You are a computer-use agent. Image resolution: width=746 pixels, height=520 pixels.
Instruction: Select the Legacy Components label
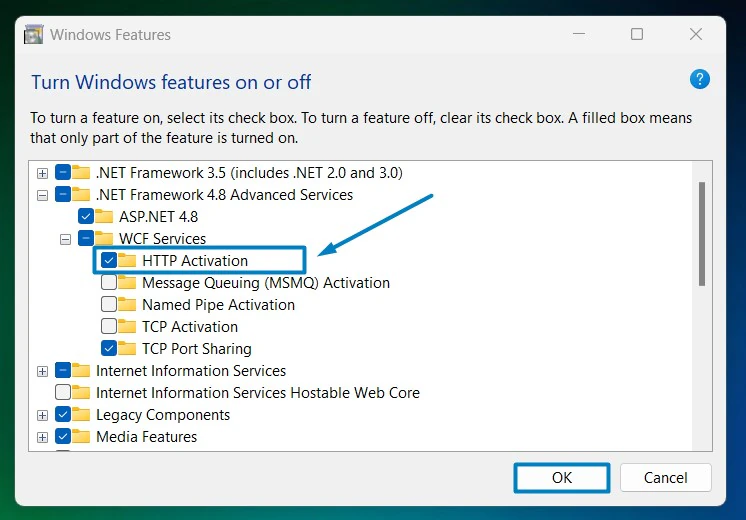point(163,415)
